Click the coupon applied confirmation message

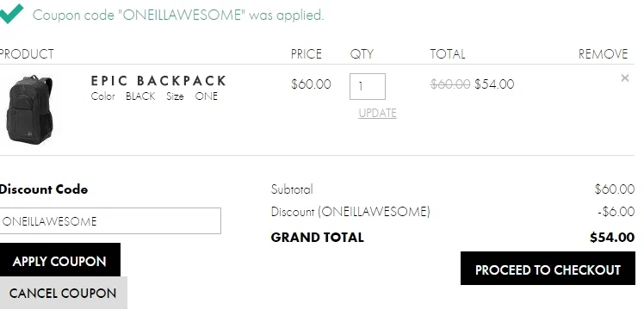(178, 15)
